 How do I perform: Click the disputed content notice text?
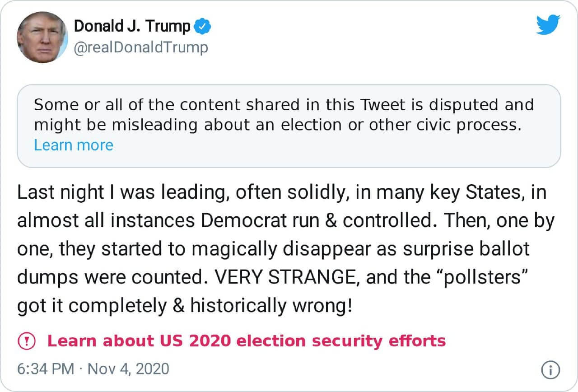coord(284,115)
